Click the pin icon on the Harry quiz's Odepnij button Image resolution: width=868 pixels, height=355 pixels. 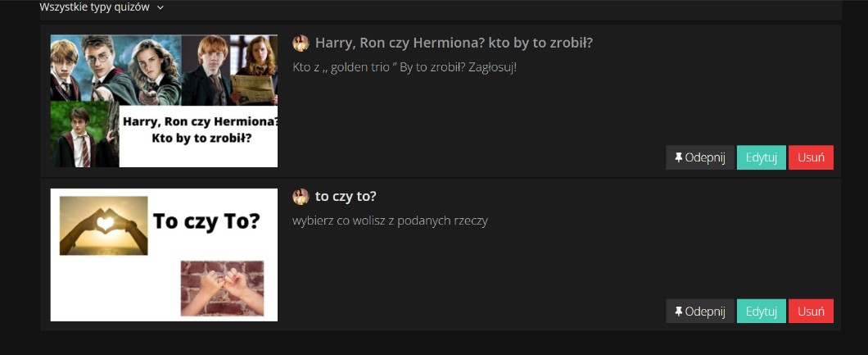679,157
